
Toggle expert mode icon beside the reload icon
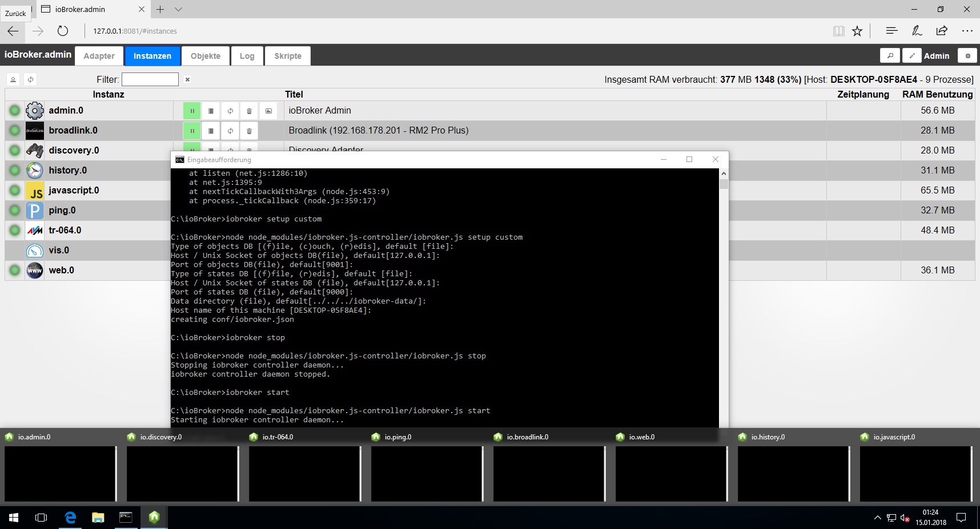[x=13, y=79]
